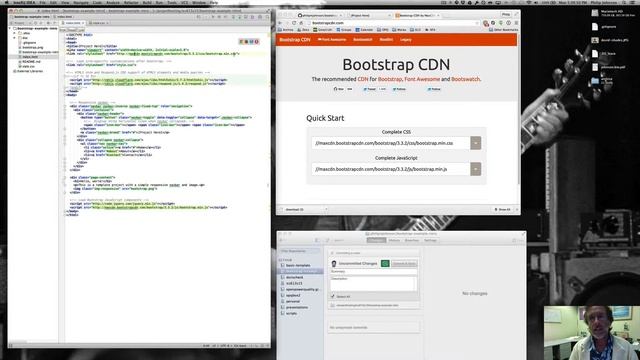Image resolution: width=640 pixels, height=360 pixels.
Task: Click the green sync icon beside Uncommitted Changes
Action: (x=385, y=264)
